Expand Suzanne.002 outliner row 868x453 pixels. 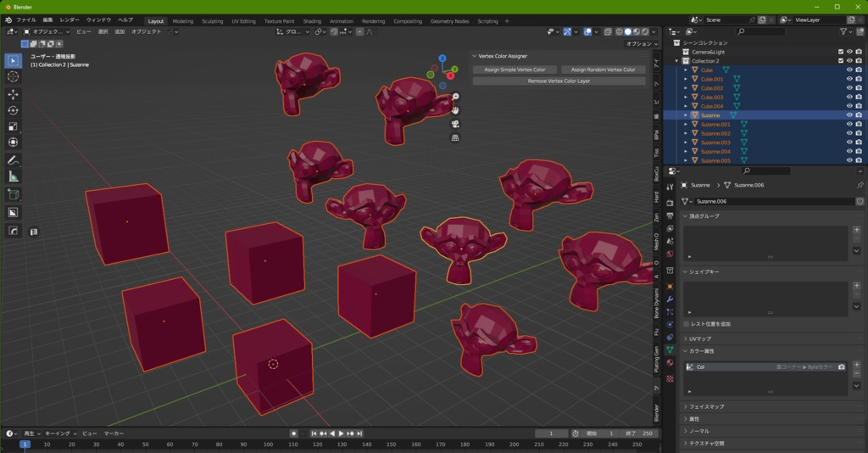tap(685, 133)
